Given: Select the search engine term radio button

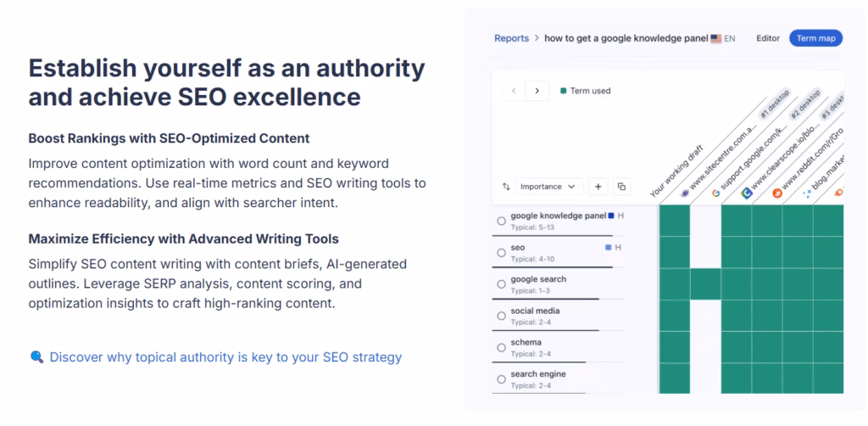Looking at the screenshot, I should (x=502, y=379).
